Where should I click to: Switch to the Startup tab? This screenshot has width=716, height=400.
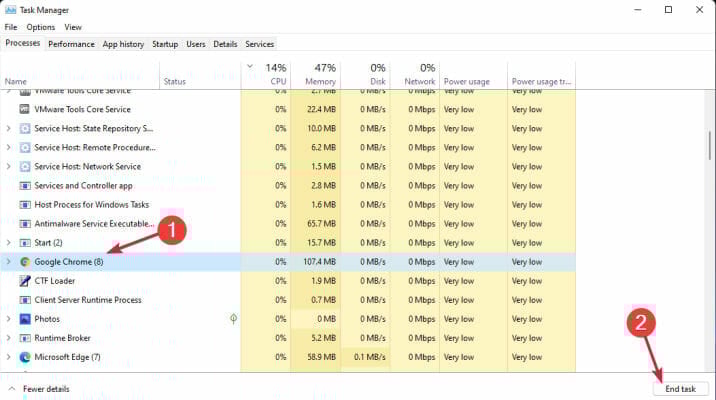(165, 44)
